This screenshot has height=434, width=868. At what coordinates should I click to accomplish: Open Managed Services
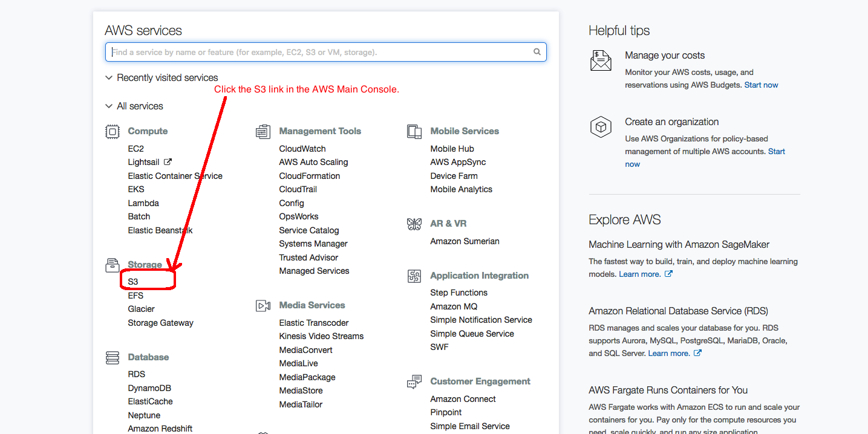tap(314, 271)
